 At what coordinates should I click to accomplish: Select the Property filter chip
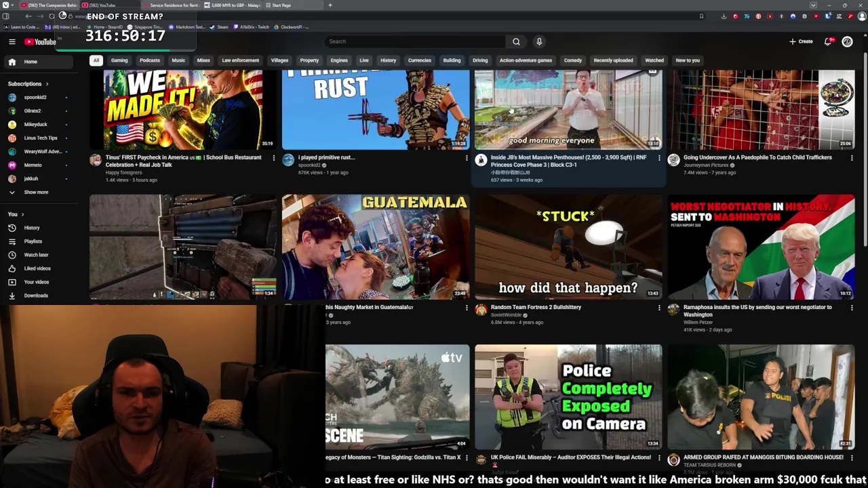coord(309,60)
